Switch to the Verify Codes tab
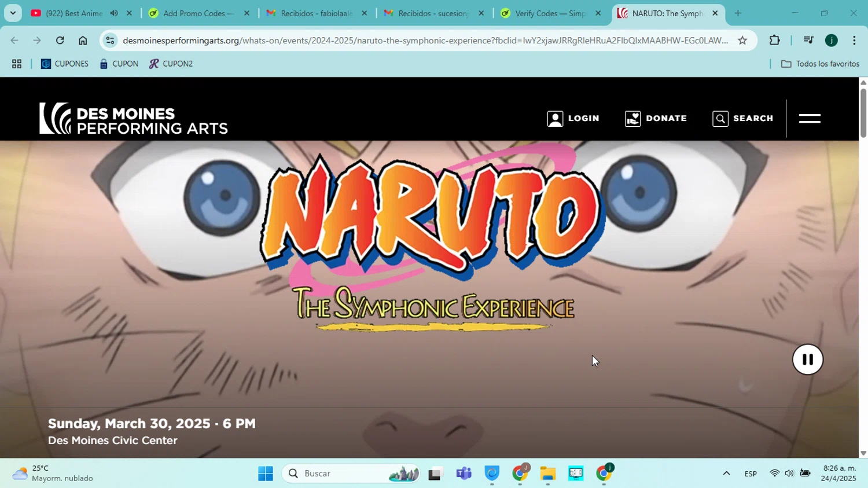This screenshot has height=488, width=868. pos(551,13)
